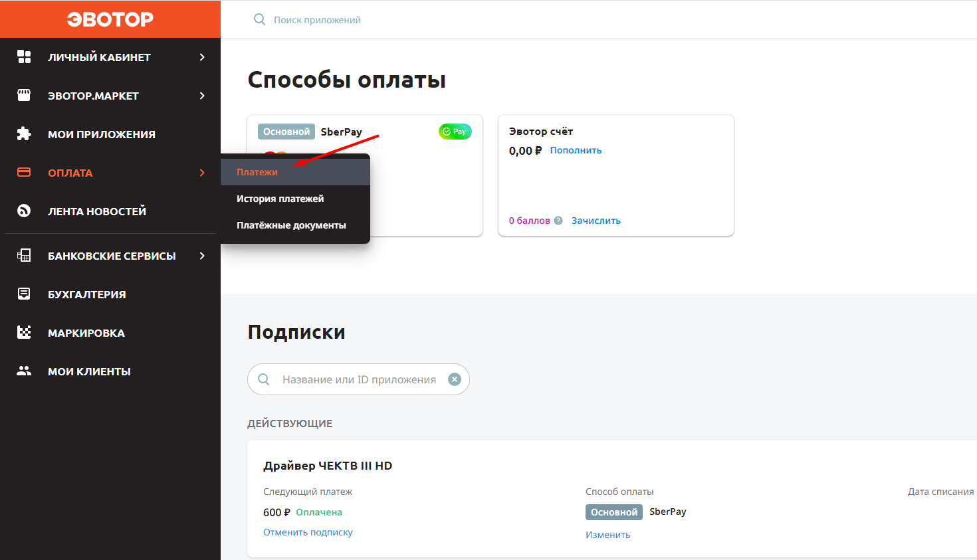
Task: Focus Название или ID приложения field
Action: (x=359, y=379)
